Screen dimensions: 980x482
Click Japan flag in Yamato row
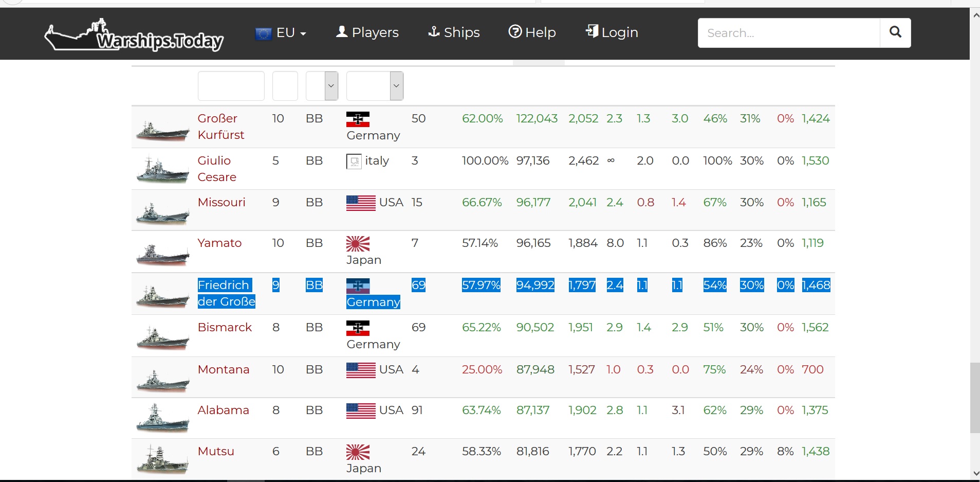click(358, 244)
